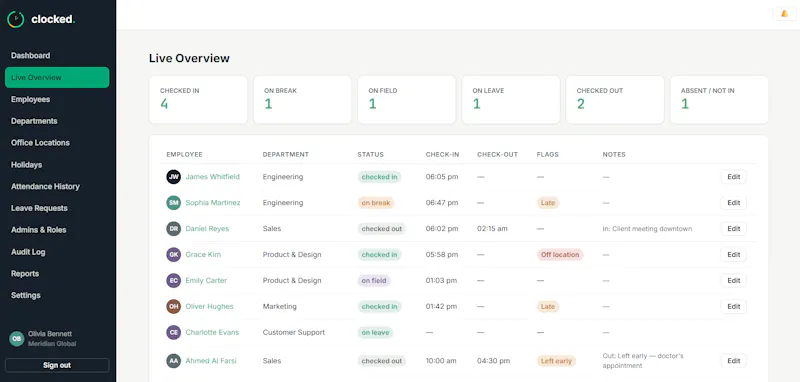
Task: Edit Sophia Martinez's attendance row
Action: [x=734, y=203]
